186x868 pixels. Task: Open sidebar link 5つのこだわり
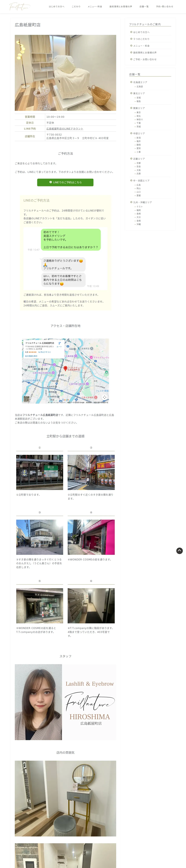[x=141, y=39]
